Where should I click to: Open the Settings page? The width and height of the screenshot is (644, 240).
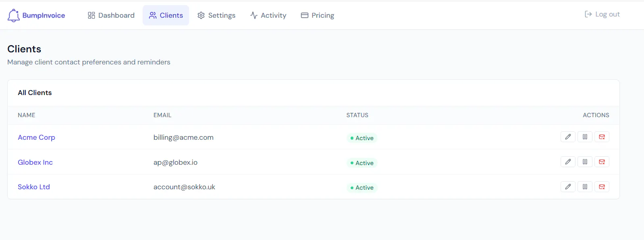(x=216, y=15)
